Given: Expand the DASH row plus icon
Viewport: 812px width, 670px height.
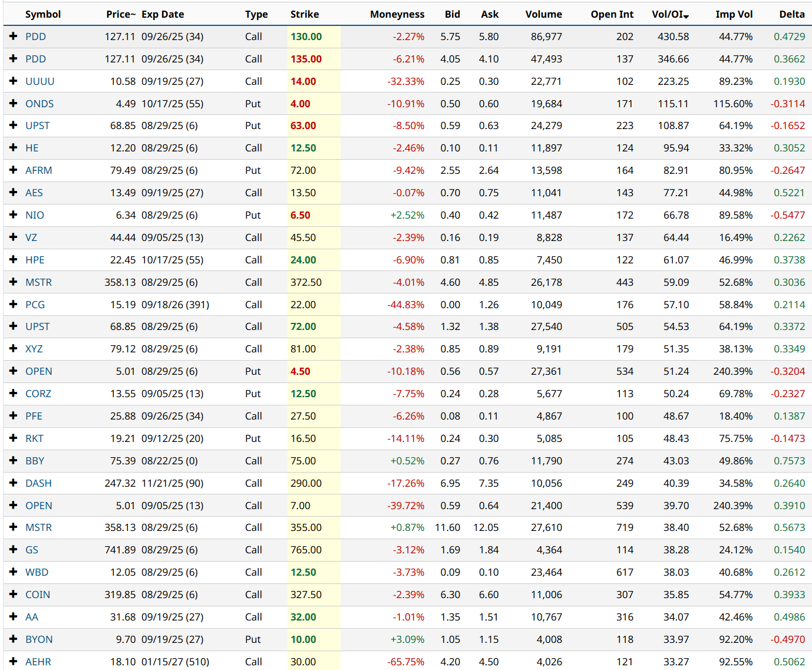Looking at the screenshot, I should tap(13, 483).
